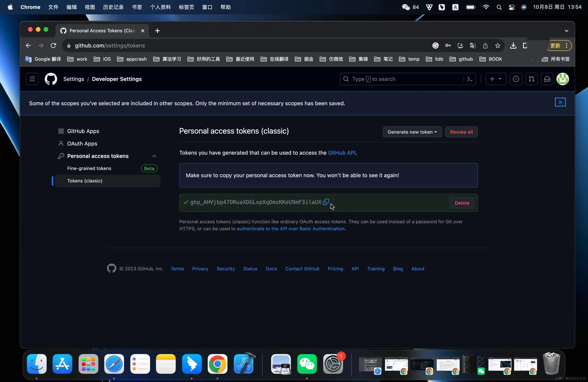
Task: Click the GitHub logo in header
Action: 51,79
